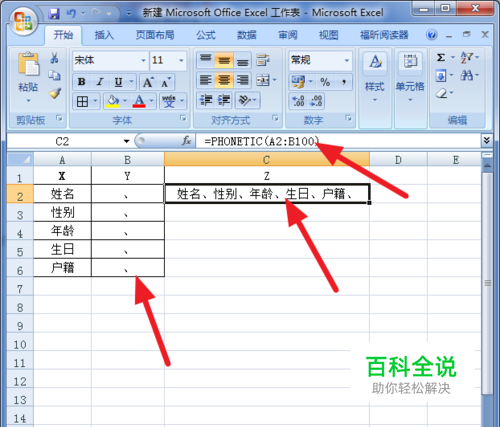Open the Name Box dropdown arrow
The image size is (500, 427).
(126, 141)
